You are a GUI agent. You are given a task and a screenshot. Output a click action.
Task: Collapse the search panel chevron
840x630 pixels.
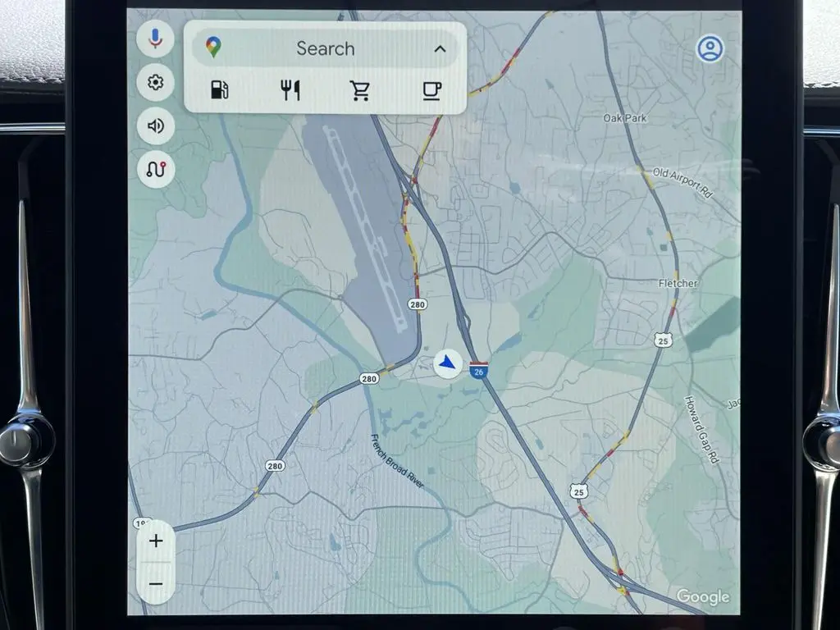[x=440, y=49]
